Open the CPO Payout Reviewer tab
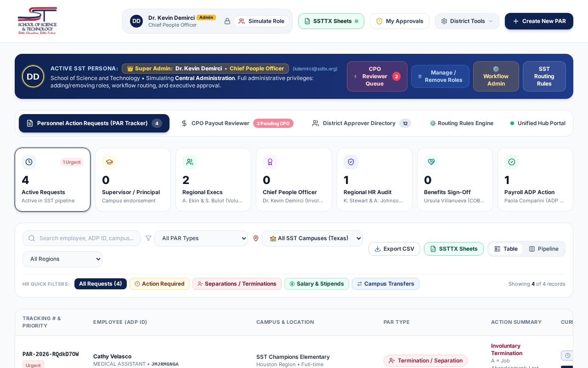 (x=237, y=123)
